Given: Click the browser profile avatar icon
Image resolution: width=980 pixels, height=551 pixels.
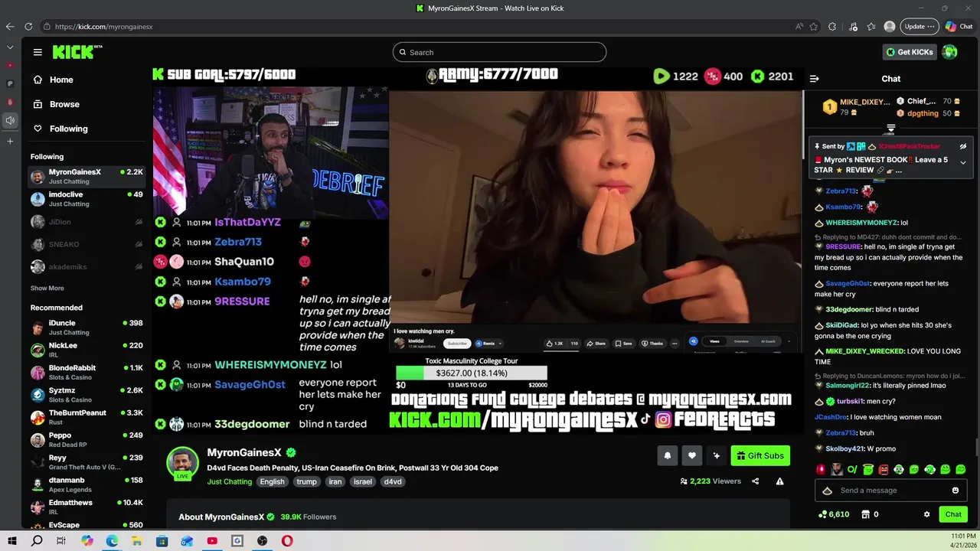Looking at the screenshot, I should click(x=890, y=26).
